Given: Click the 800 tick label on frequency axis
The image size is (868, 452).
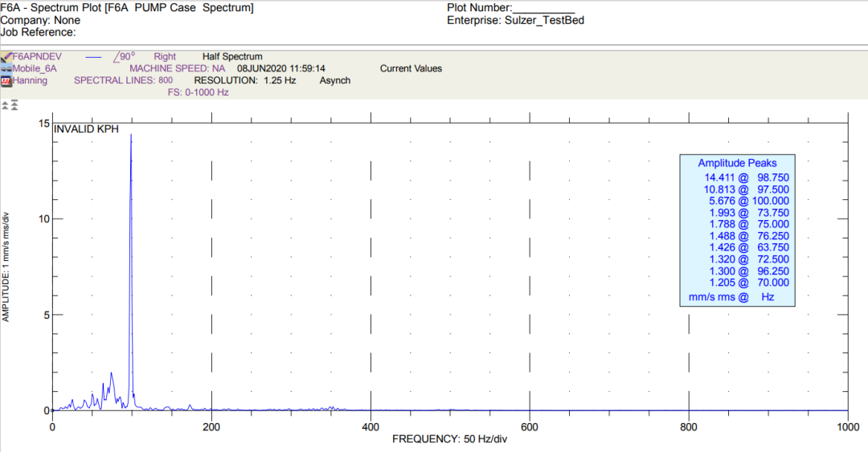Looking at the screenshot, I should click(689, 427).
